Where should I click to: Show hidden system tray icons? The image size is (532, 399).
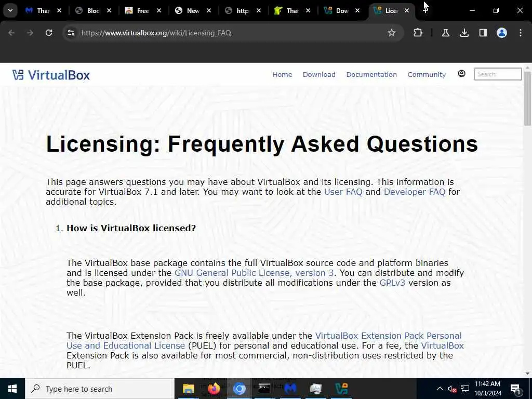[x=440, y=389]
